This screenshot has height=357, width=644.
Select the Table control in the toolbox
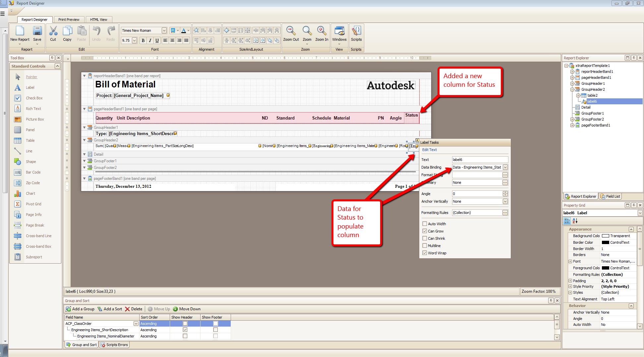30,140
